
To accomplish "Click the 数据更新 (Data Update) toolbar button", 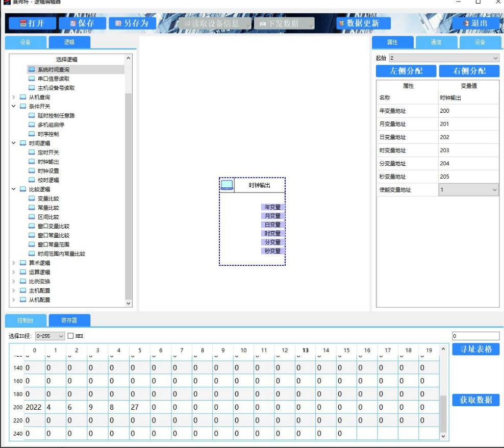I will coord(363,23).
